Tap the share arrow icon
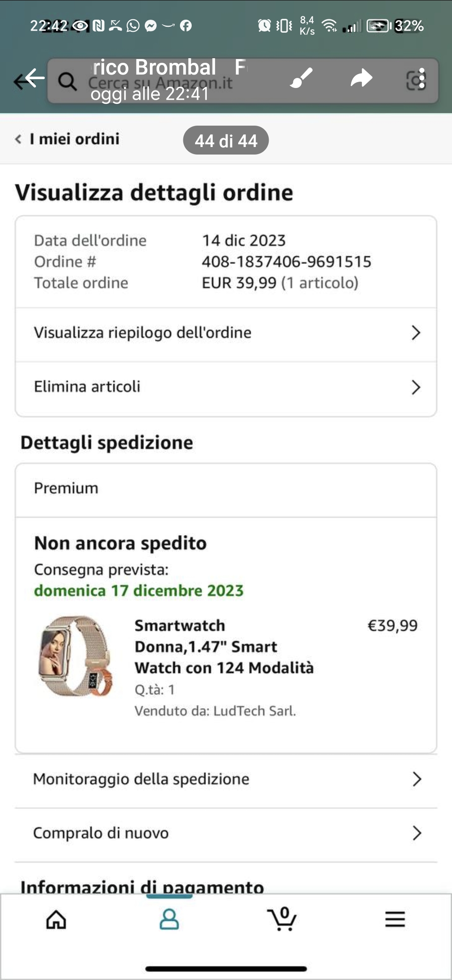Screen dimensions: 452x980 click(362, 78)
